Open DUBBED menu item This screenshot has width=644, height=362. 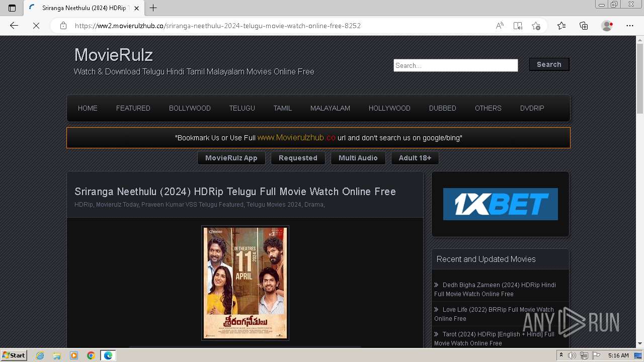443,108
